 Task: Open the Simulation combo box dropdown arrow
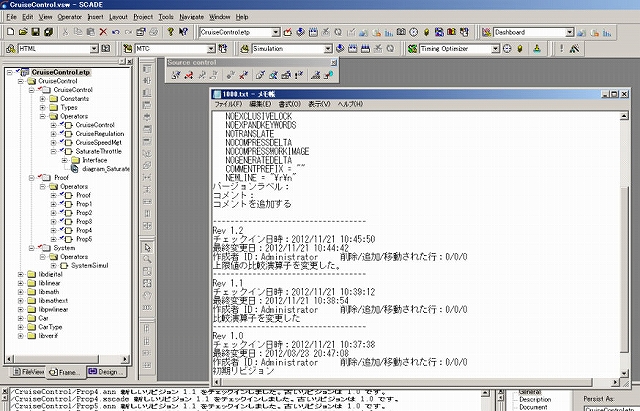click(x=328, y=49)
